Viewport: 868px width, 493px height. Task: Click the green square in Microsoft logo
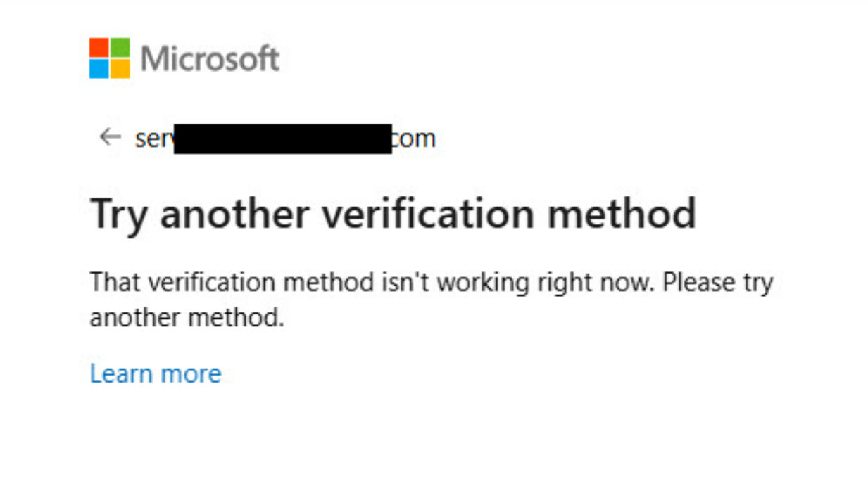click(x=120, y=48)
